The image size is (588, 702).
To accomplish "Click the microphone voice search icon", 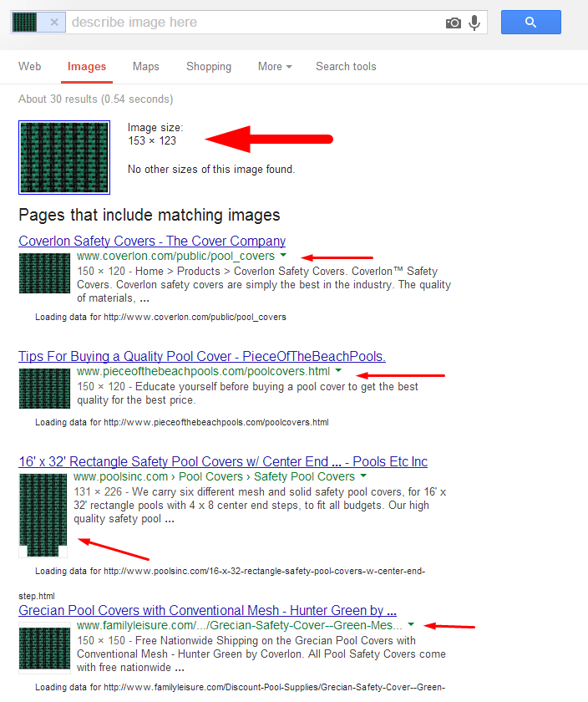I will pos(474,23).
